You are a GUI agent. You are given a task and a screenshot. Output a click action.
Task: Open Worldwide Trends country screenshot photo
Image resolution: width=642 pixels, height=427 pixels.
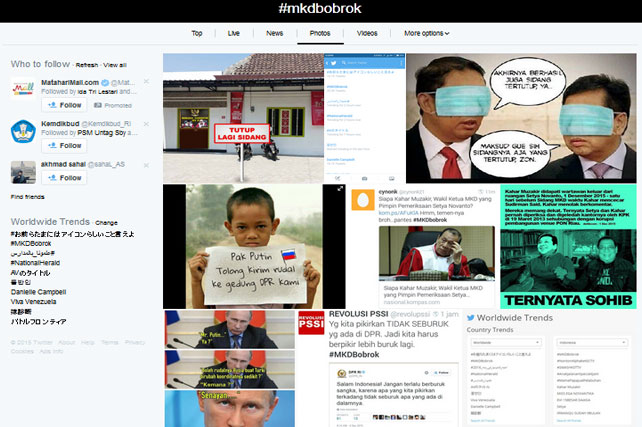(x=550, y=368)
